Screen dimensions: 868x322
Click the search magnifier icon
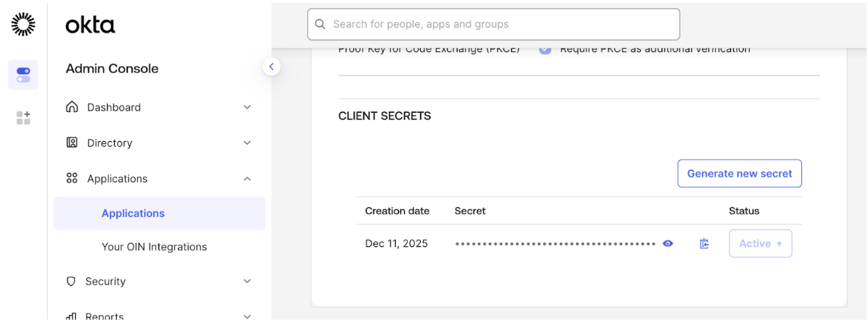tap(321, 24)
